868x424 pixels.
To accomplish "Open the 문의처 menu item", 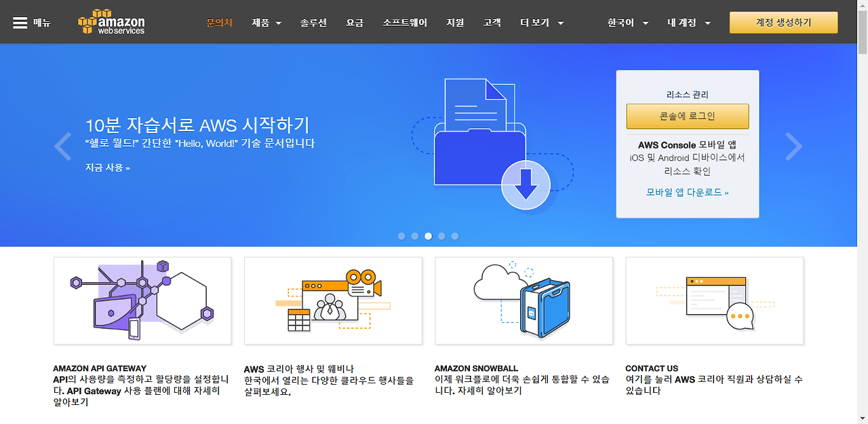I will tap(219, 22).
